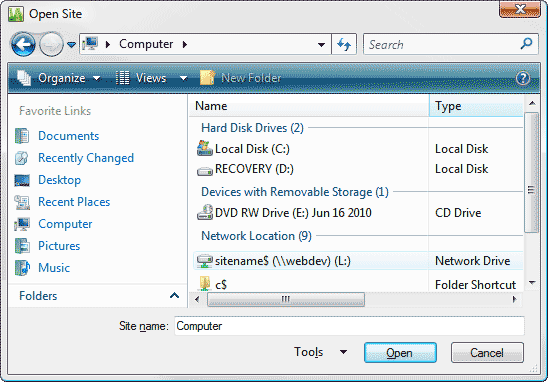Click the vertical scrollbar thumb
This screenshot has width=548, height=382.
point(531,172)
